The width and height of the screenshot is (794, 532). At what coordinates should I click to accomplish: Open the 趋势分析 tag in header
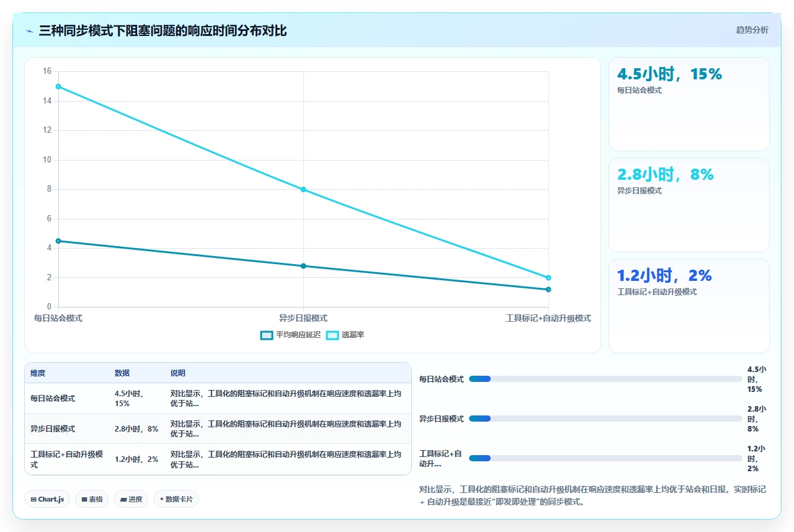(752, 30)
